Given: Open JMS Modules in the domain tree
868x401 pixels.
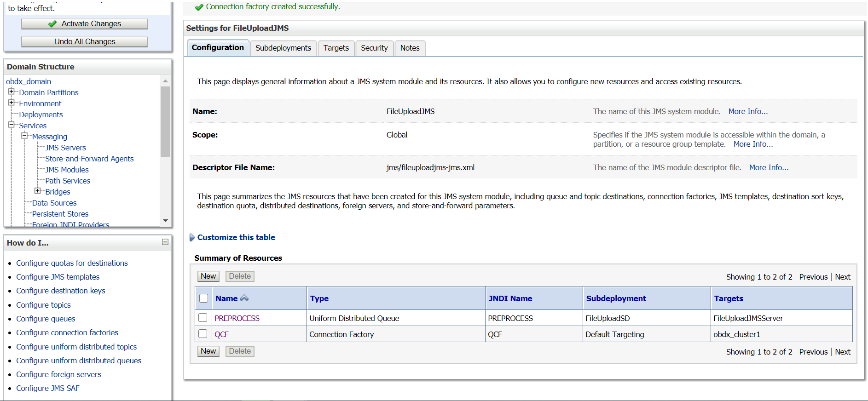Looking at the screenshot, I should pos(67,170).
